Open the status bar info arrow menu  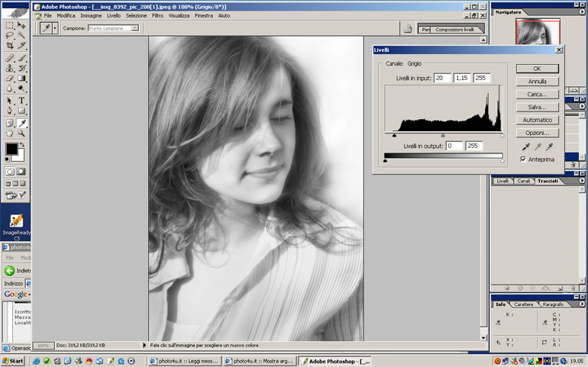pos(144,346)
